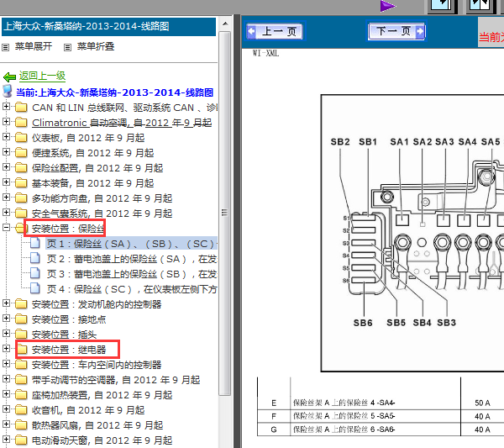Select the 带手动调节的空调器 folder
The height and width of the screenshot is (448, 504).
pyautogui.click(x=116, y=380)
